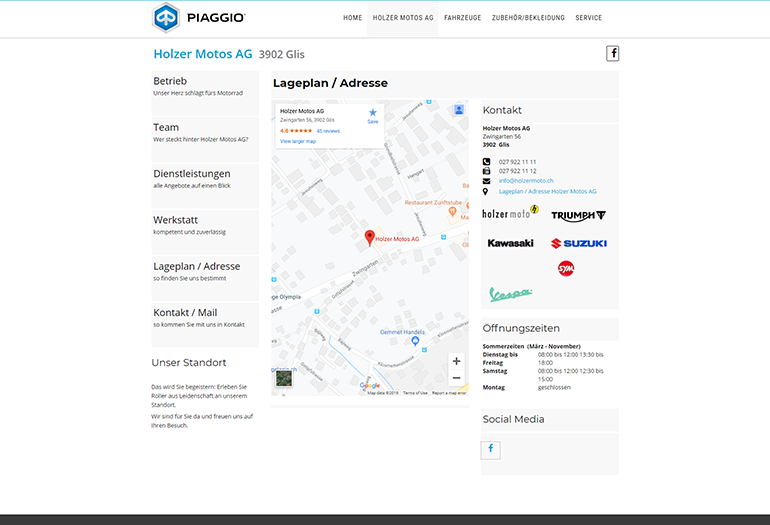
Task: Click the phone icon in Kontakt
Action: point(486,162)
